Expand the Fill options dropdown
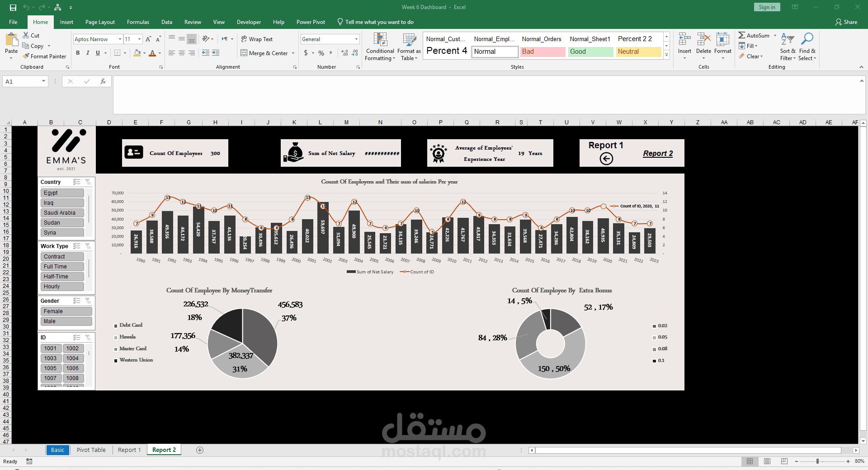 pos(757,46)
